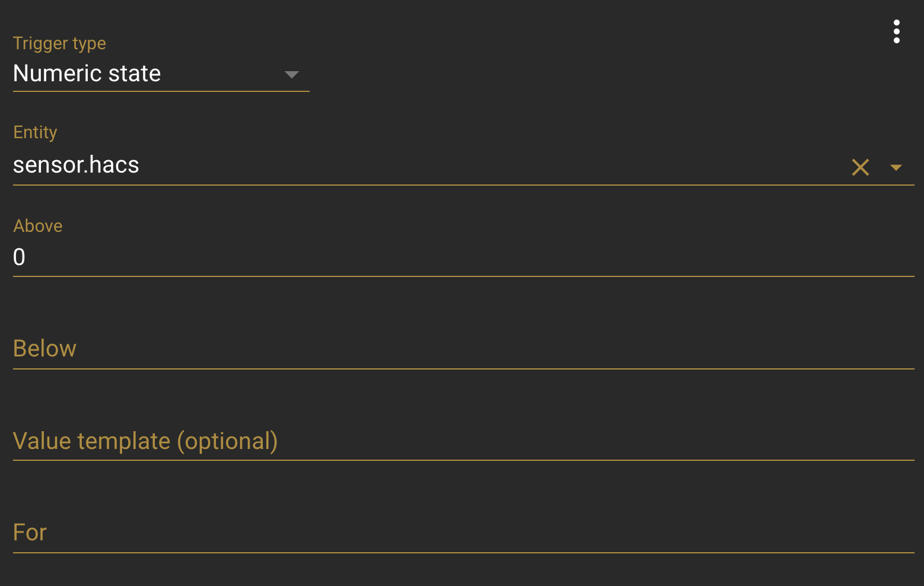Click the 'Trigger type' label
Viewport: 924px width, 586px height.
click(59, 43)
